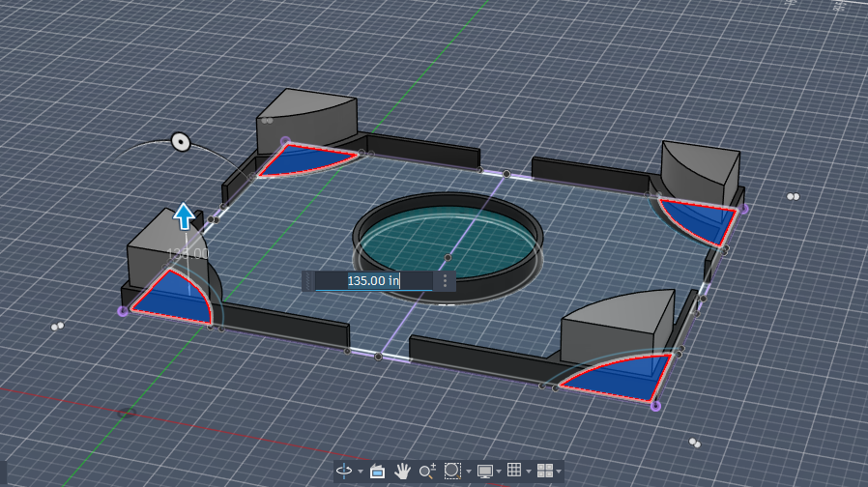Expand the Zoom Window options arrow

click(x=469, y=472)
